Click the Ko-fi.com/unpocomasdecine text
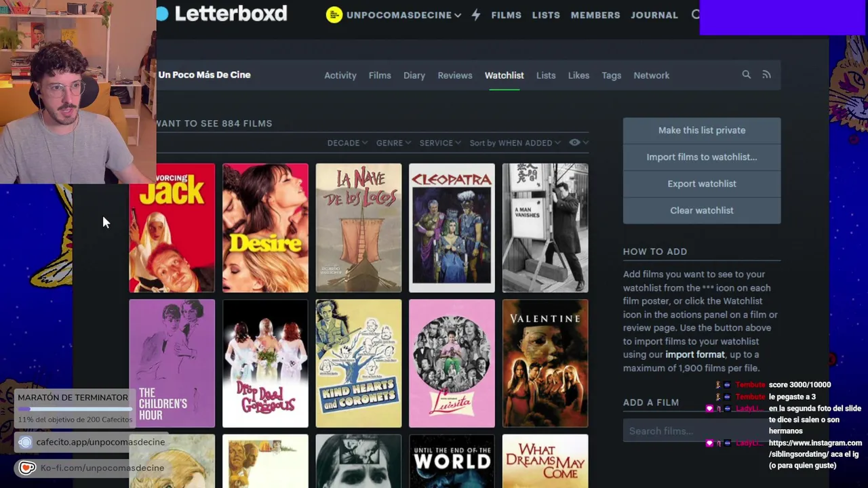Viewport: 868px width, 488px height. point(102,468)
